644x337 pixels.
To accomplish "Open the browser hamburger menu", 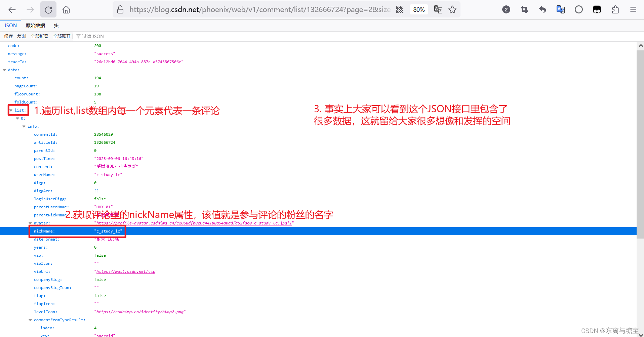I will point(633,10).
